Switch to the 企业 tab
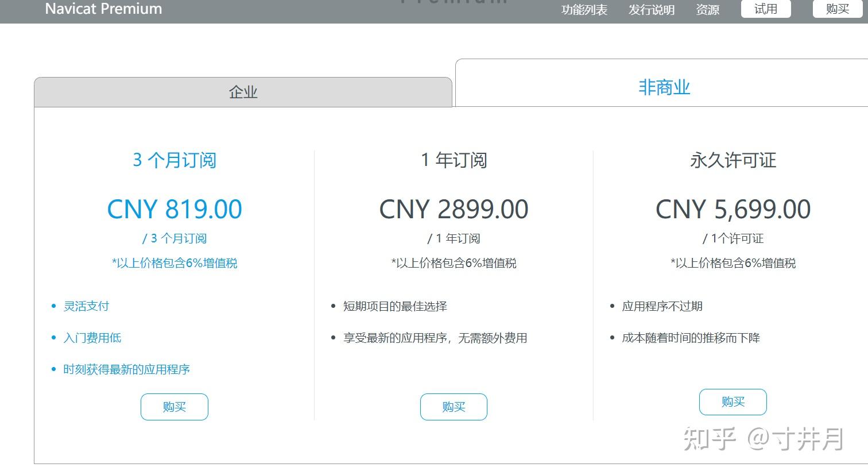Screen dimensions: 868x475 243,92
